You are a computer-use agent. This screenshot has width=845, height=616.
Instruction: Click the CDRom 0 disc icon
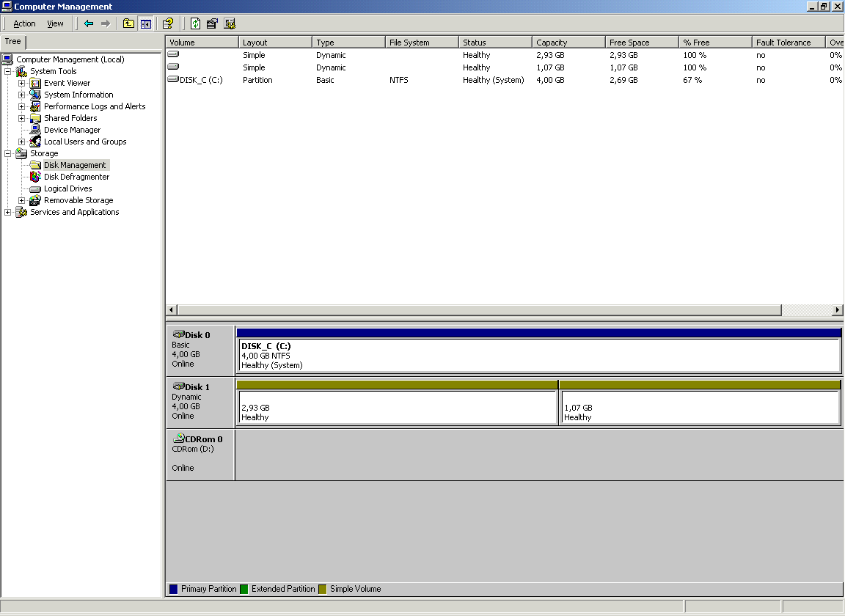178,439
